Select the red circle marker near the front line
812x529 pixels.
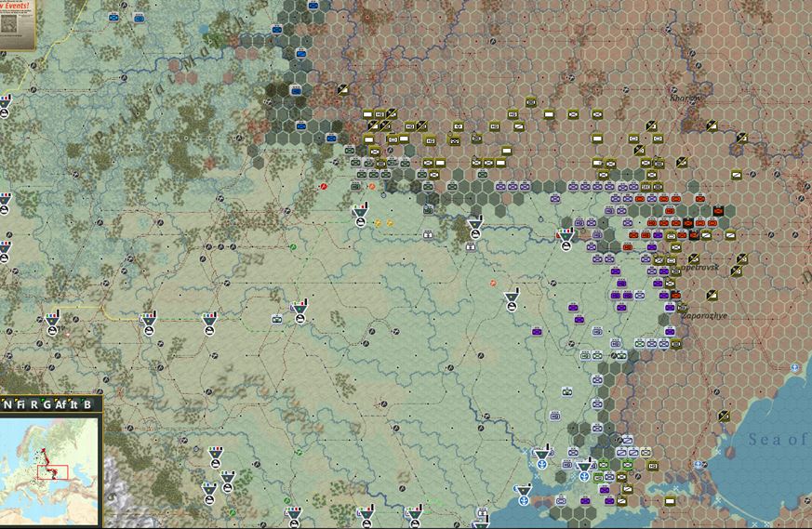tap(325, 187)
